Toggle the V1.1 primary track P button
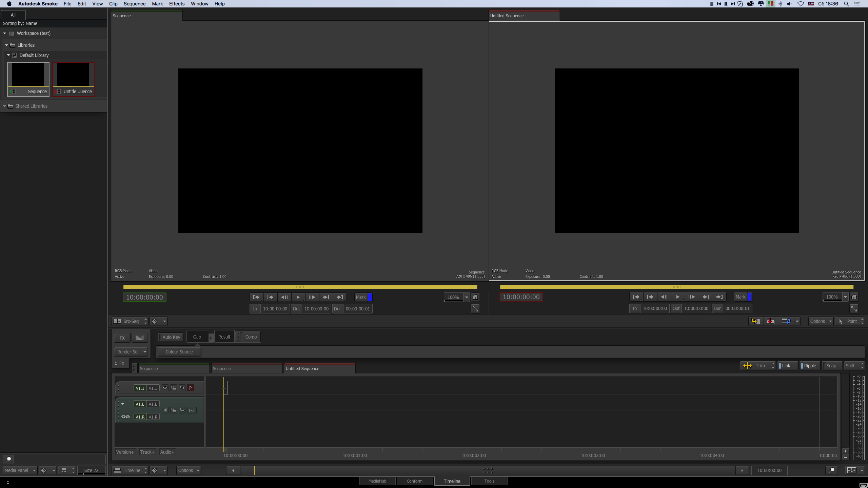 coord(191,388)
